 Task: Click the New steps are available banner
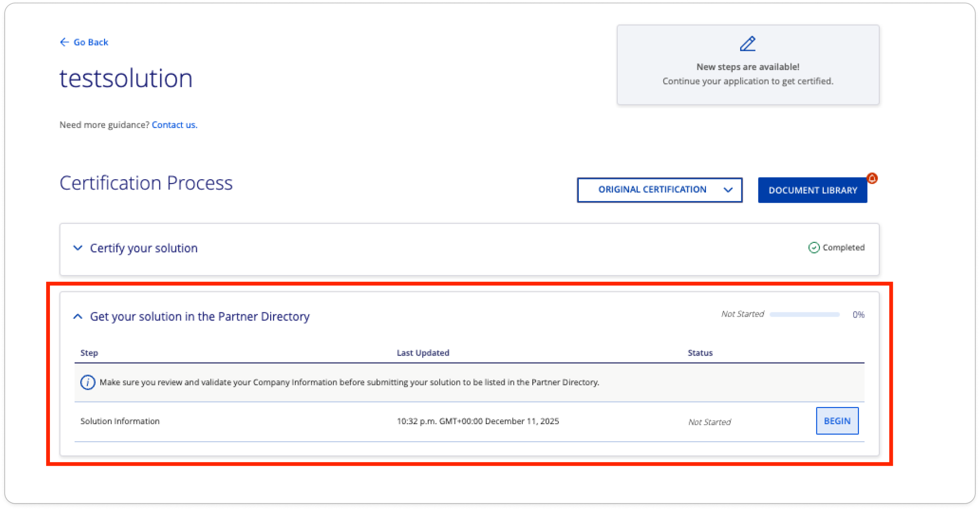(x=747, y=67)
